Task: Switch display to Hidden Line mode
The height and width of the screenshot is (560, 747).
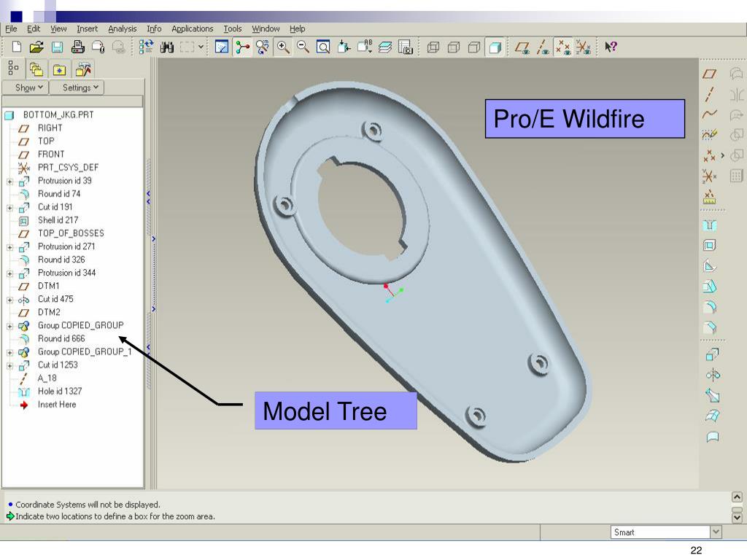Action: click(454, 47)
